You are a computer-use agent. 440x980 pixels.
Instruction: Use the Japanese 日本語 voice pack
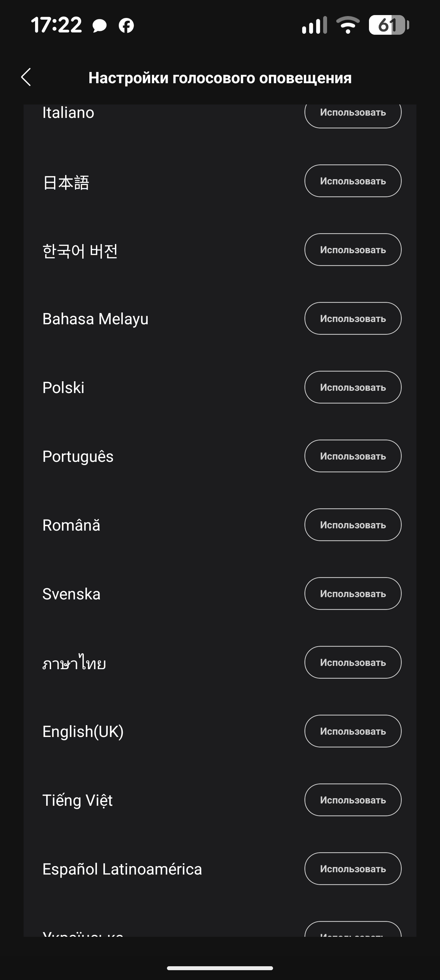tap(353, 181)
